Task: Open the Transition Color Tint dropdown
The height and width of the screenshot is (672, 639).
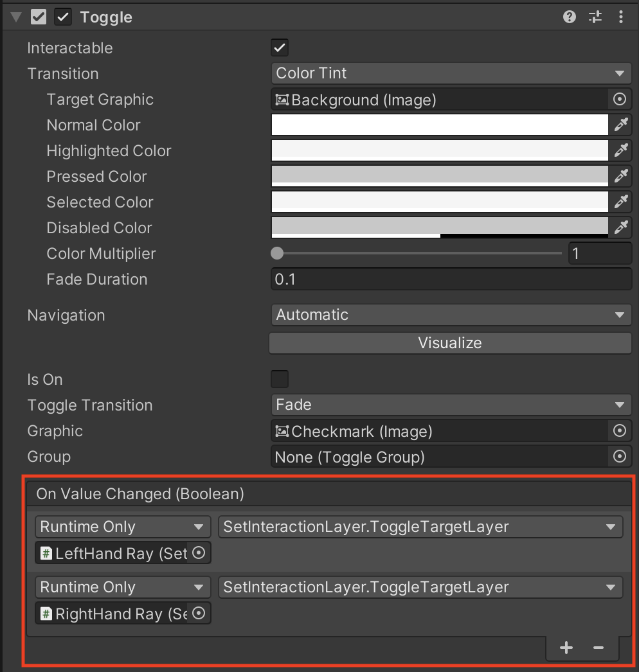Action: pyautogui.click(x=451, y=73)
